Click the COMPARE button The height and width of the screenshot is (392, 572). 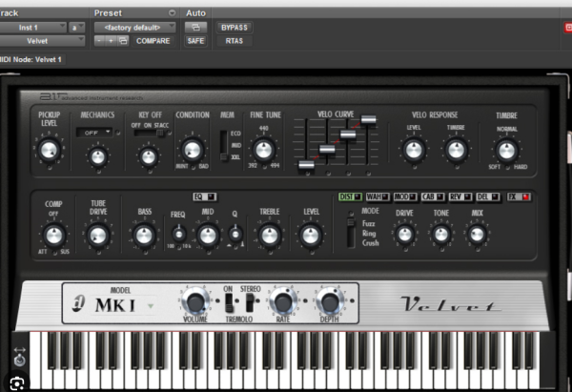(153, 41)
